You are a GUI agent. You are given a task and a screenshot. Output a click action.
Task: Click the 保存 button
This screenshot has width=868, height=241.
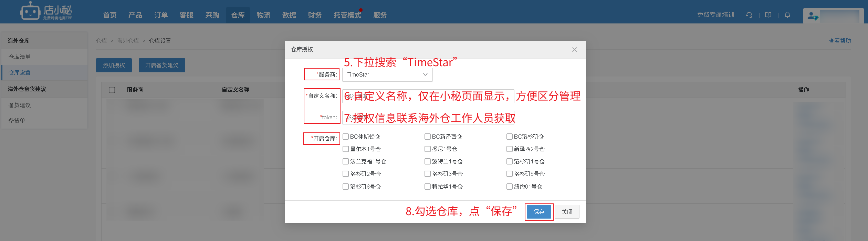coord(539,212)
